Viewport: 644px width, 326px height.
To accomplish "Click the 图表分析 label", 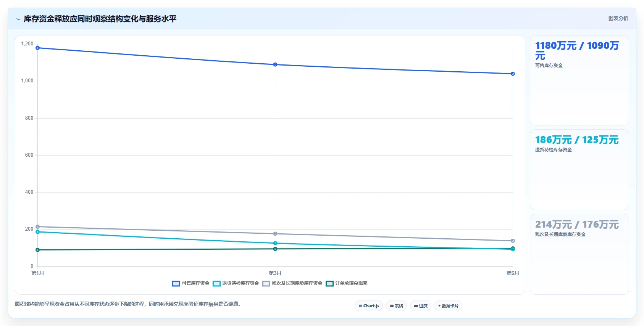I will [x=618, y=18].
